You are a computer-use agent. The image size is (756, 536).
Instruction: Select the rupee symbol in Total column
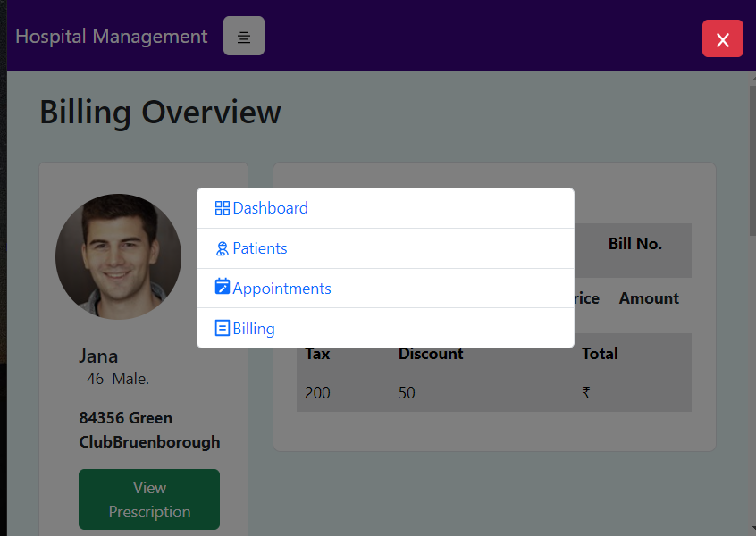tap(585, 393)
